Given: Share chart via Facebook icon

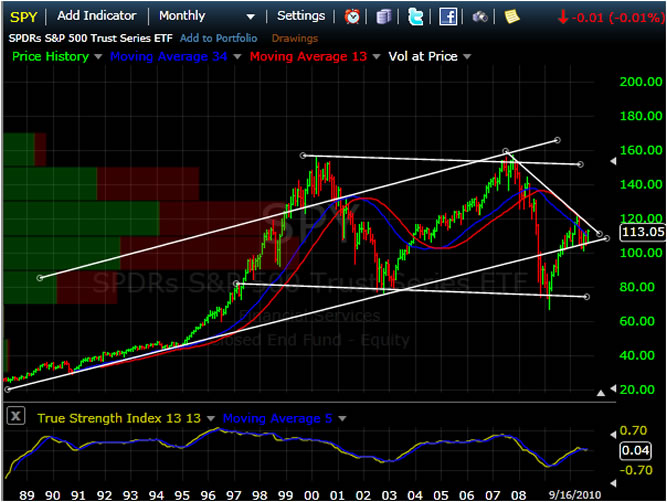Looking at the screenshot, I should (448, 16).
